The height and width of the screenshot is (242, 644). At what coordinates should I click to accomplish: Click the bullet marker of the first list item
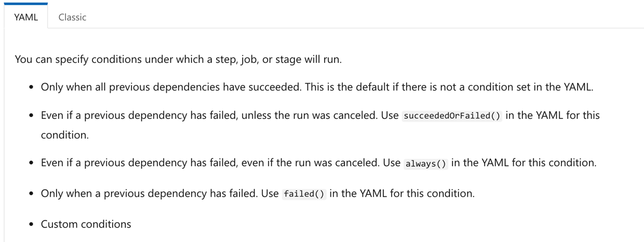tap(32, 88)
